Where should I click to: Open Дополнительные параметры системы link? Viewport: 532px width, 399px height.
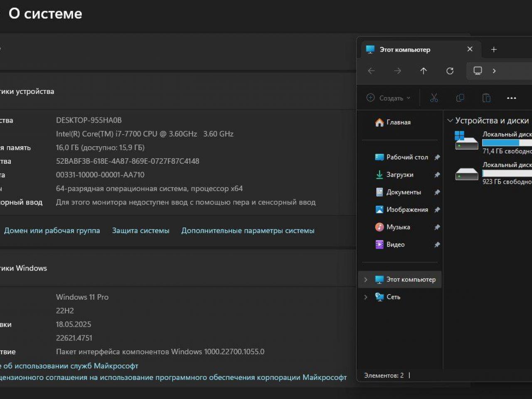248,230
